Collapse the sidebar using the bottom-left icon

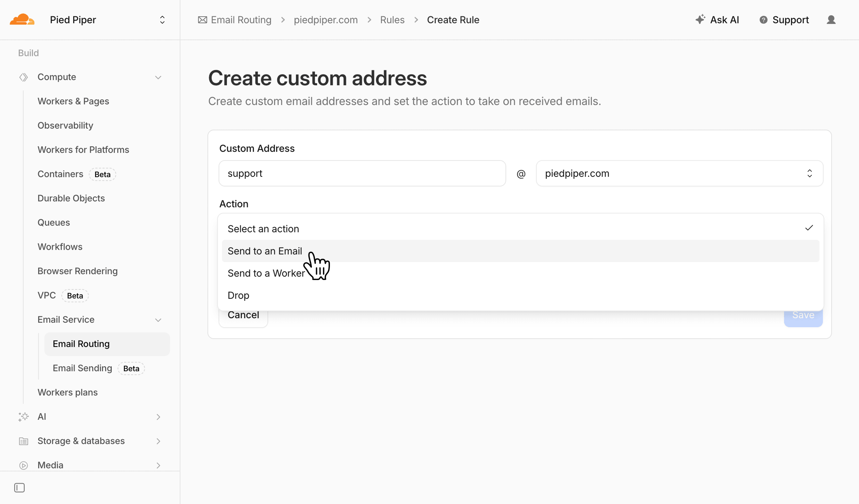(19, 487)
